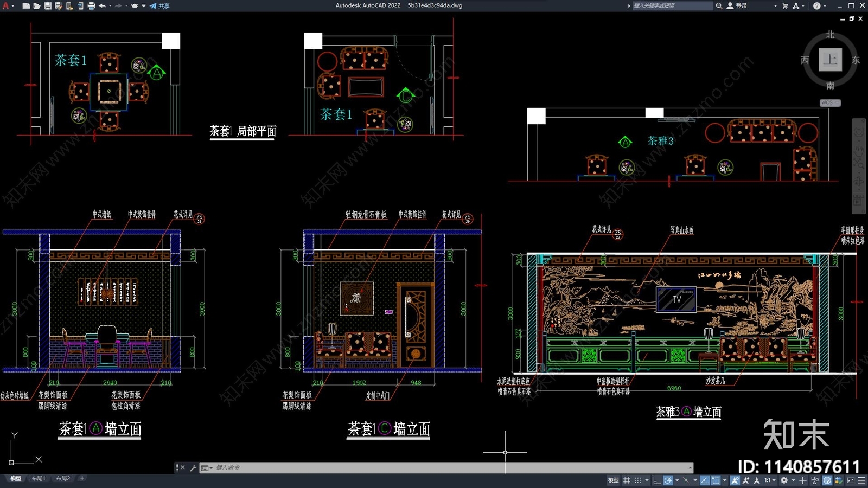Open from Web and Mobile icon
868x488 pixels.
point(69,5)
